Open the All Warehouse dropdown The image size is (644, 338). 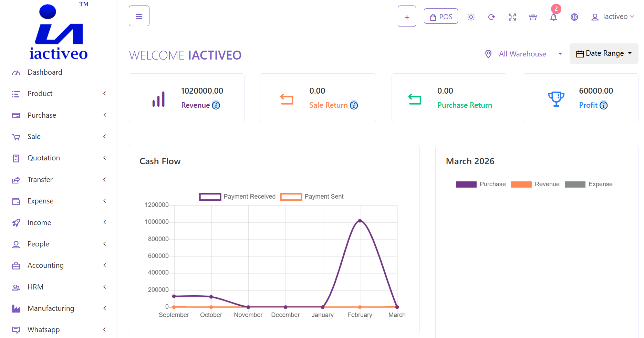(x=523, y=54)
